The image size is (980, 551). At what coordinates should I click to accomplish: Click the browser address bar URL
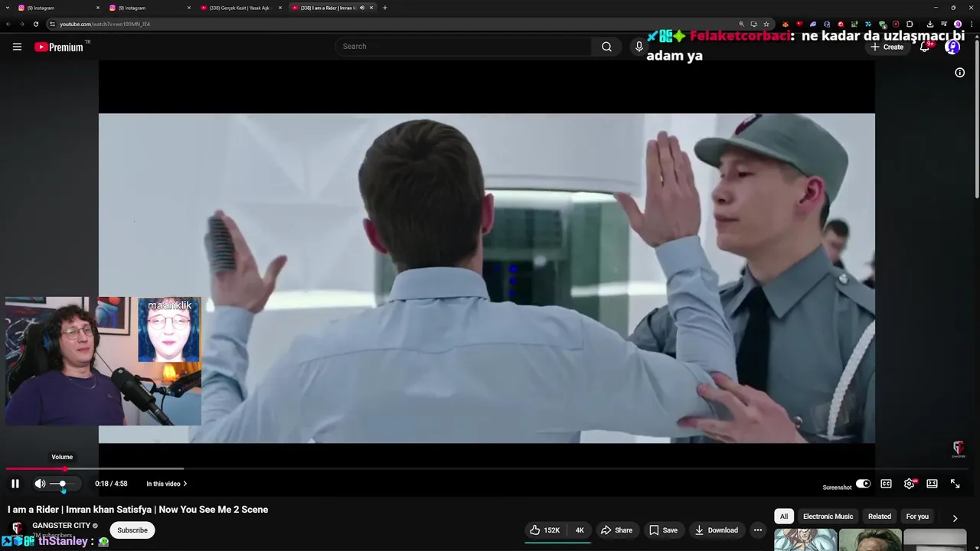tap(105, 24)
